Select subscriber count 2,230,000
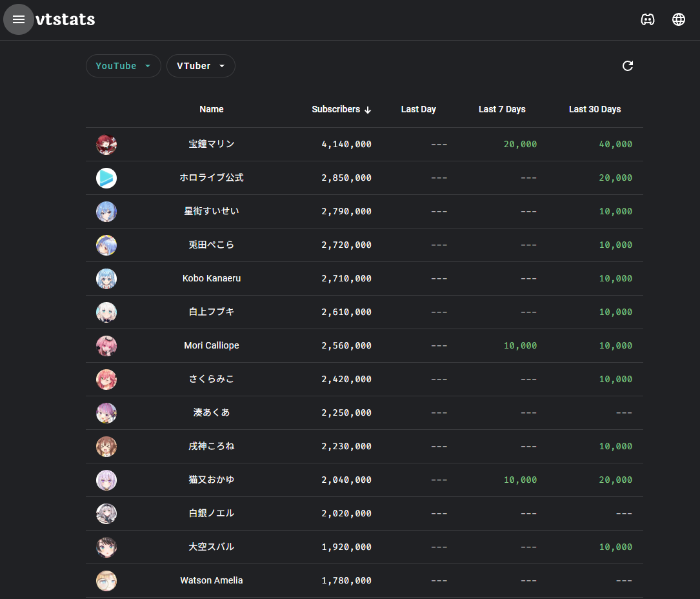 346,446
